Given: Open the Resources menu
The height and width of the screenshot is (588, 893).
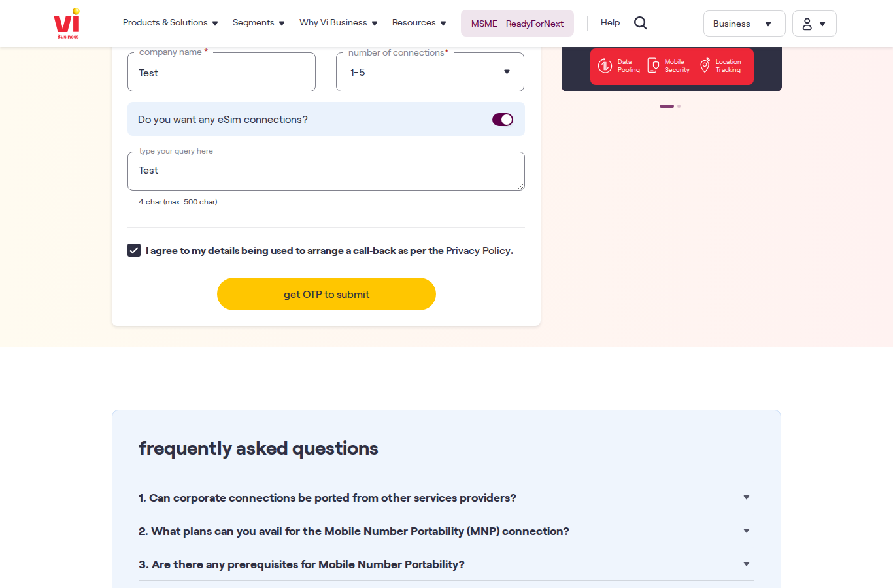Looking at the screenshot, I should pos(419,23).
